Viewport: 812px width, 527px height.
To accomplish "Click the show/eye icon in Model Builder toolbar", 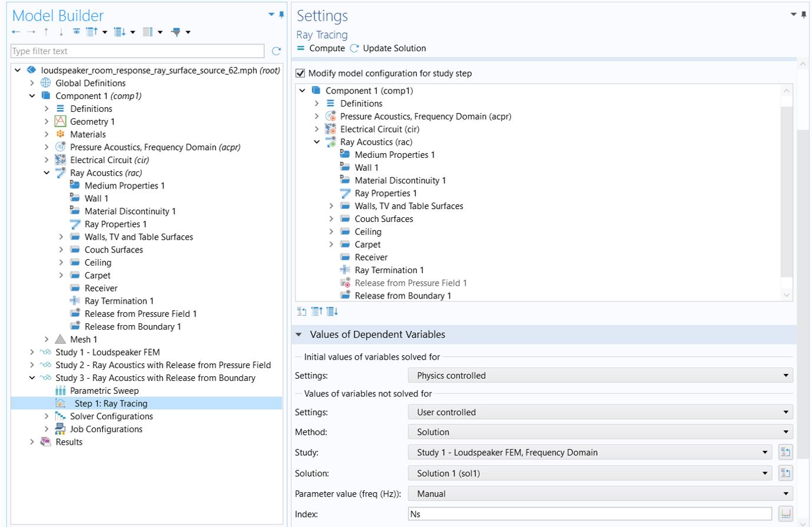I will [x=77, y=32].
